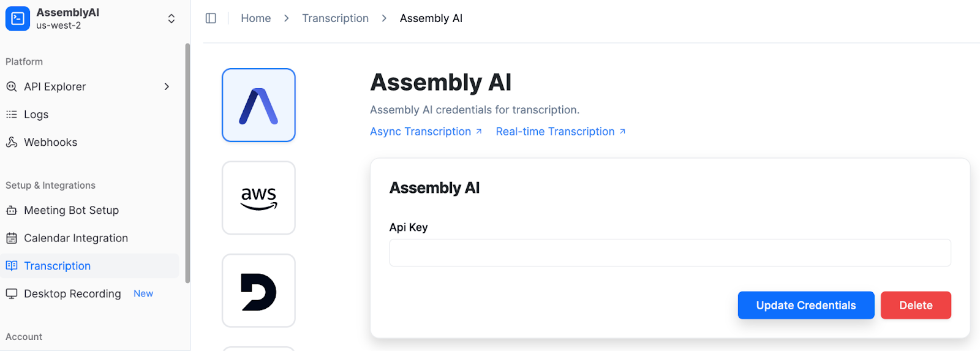Open the workspace switcher up-down chevrons
980x351 pixels.
pos(171,18)
